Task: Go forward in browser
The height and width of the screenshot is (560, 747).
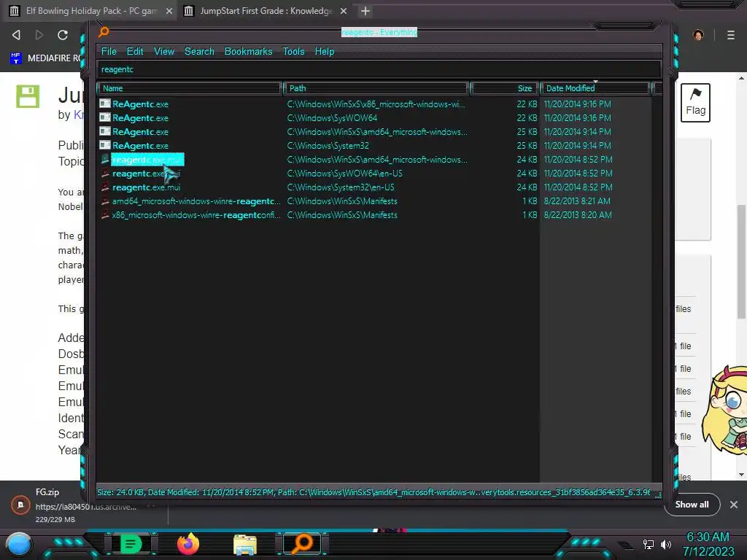Action: pos(39,35)
